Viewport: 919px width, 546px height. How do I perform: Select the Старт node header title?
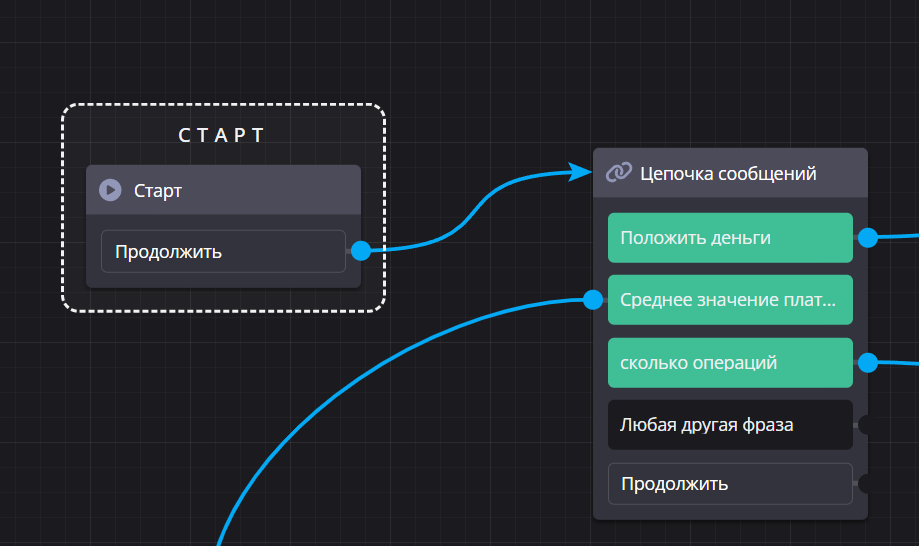[x=158, y=190]
